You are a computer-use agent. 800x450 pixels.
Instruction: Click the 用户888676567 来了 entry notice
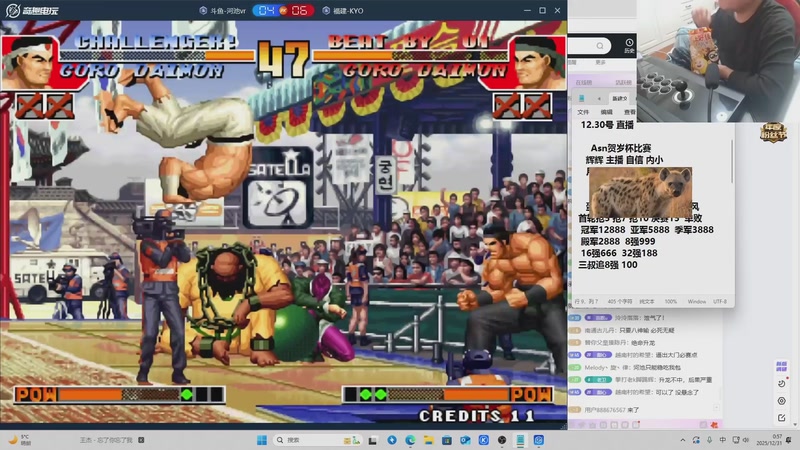click(612, 410)
